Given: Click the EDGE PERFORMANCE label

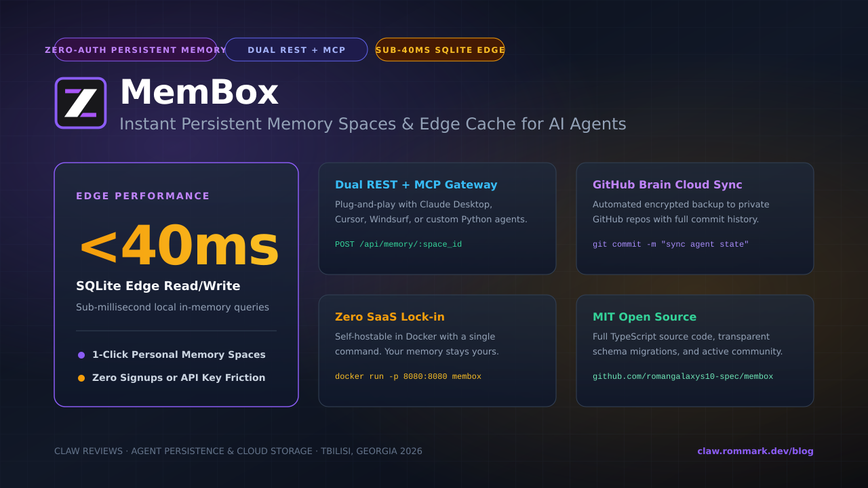Looking at the screenshot, I should pyautogui.click(x=143, y=196).
